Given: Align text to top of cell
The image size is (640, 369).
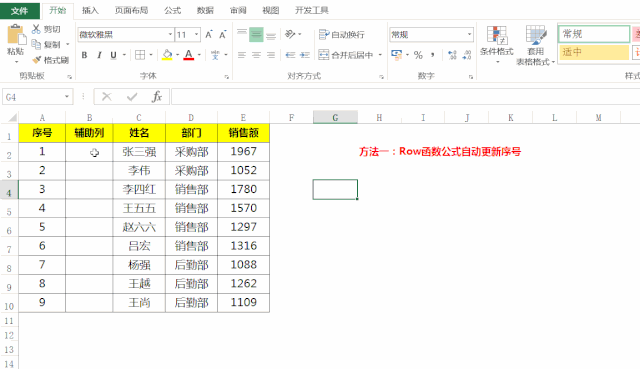Looking at the screenshot, I should [x=242, y=34].
